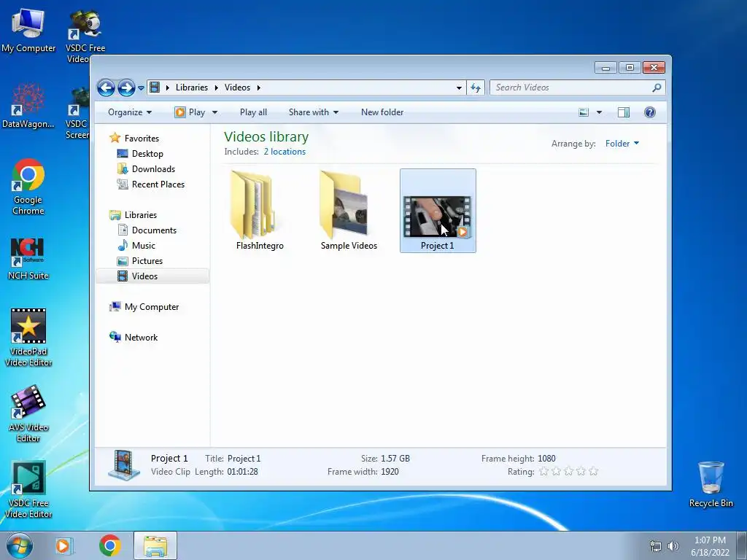Go back with the Back arrow button
This screenshot has height=560, width=747.
[106, 87]
